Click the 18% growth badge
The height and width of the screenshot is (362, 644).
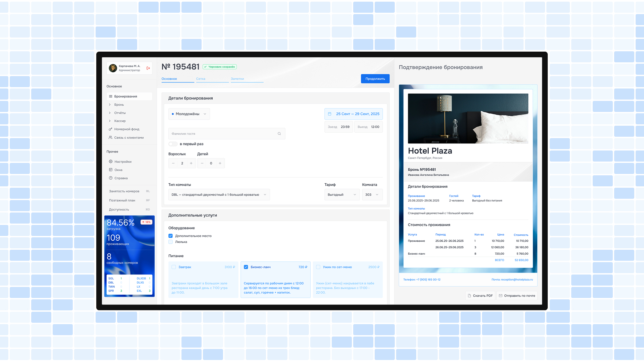pyautogui.click(x=146, y=222)
